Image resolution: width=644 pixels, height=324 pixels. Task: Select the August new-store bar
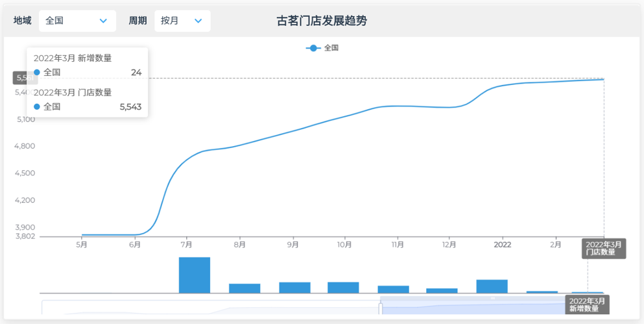[x=244, y=288]
